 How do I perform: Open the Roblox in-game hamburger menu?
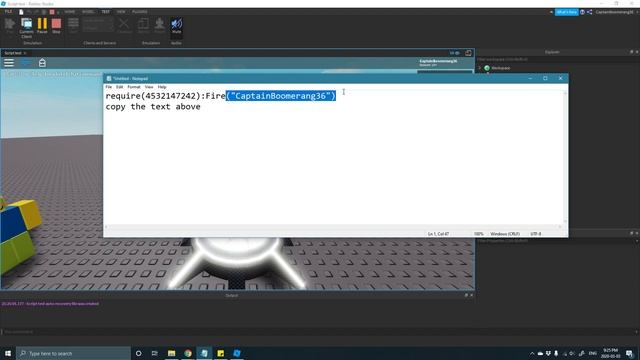9,62
